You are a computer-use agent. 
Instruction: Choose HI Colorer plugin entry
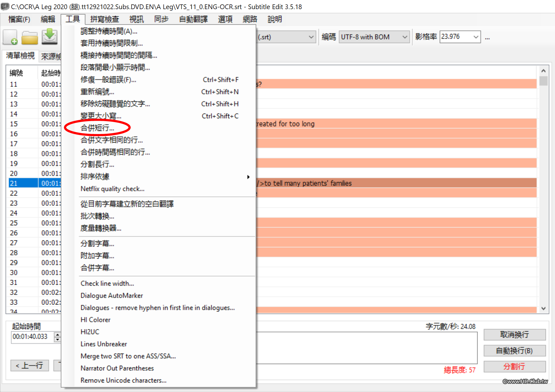click(x=159, y=320)
